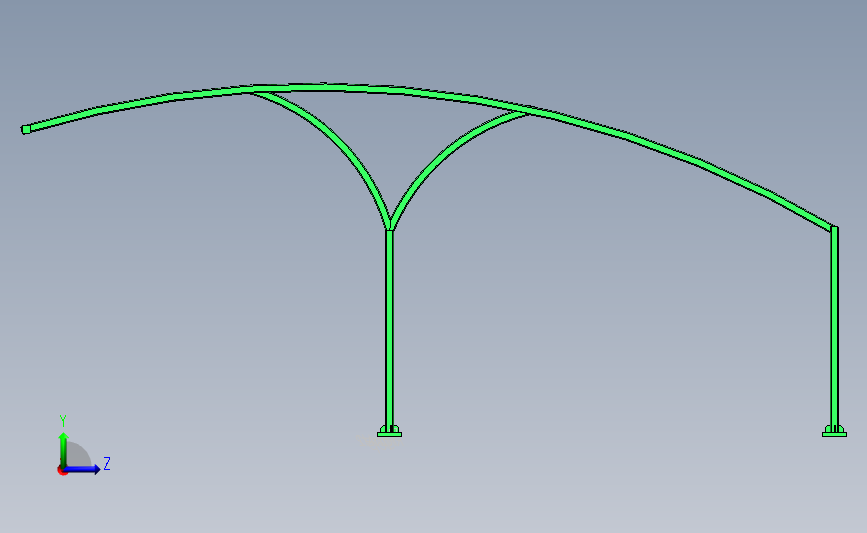Click the red origin point of the triad
The width and height of the screenshot is (867, 533).
(x=62, y=471)
